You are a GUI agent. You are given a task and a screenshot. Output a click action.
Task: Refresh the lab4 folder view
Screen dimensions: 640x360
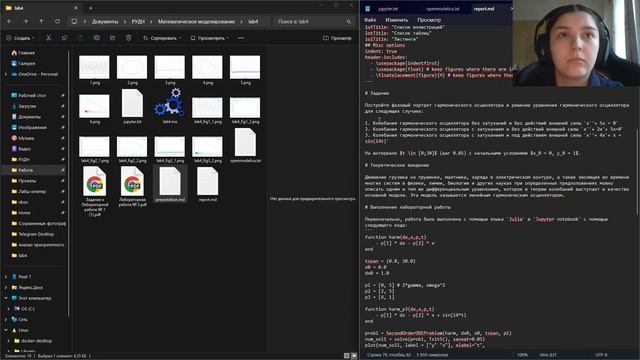click(58, 21)
